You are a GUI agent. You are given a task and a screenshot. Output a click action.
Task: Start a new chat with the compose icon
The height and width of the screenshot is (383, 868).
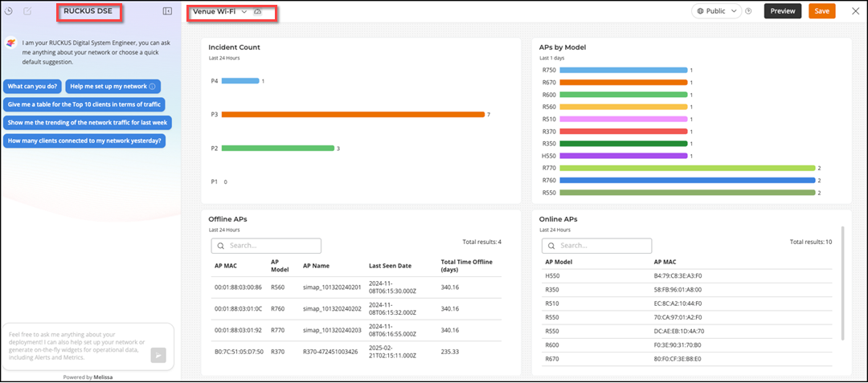pyautogui.click(x=28, y=11)
